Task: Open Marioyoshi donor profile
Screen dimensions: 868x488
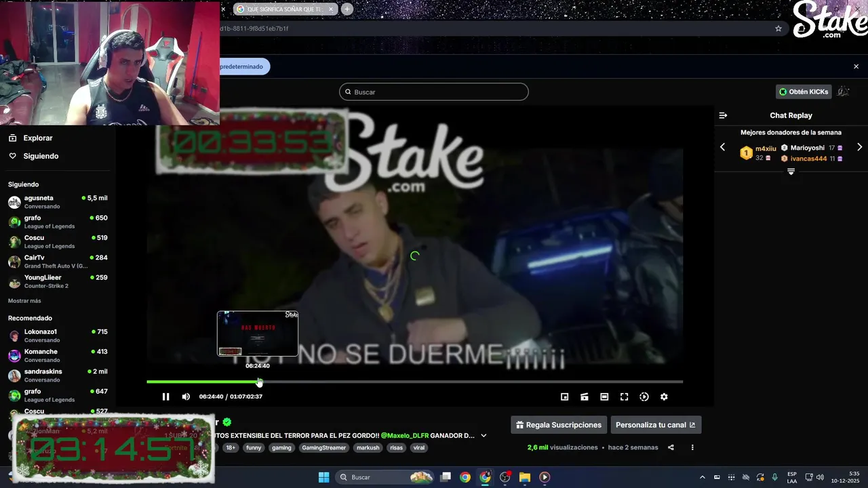Action: pyautogui.click(x=807, y=148)
